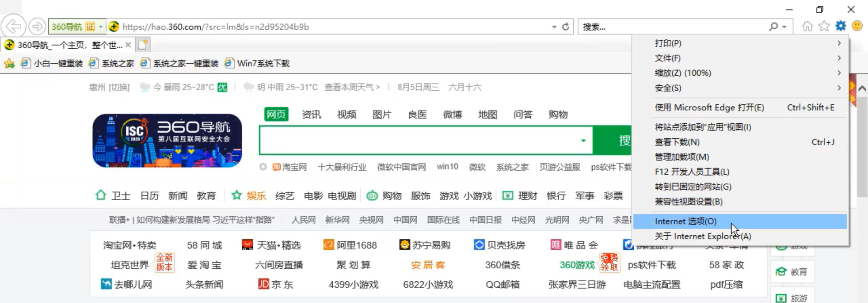Click inside the 360 search input field

(416, 141)
